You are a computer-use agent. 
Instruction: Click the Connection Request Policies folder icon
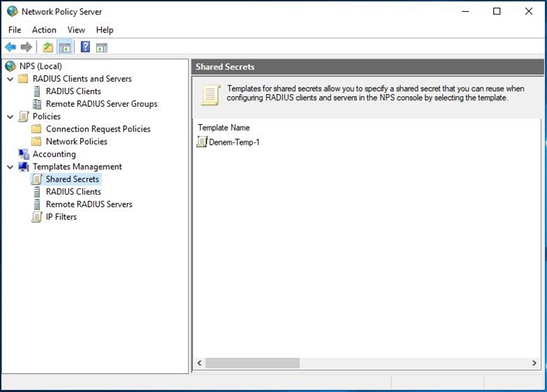click(x=37, y=129)
